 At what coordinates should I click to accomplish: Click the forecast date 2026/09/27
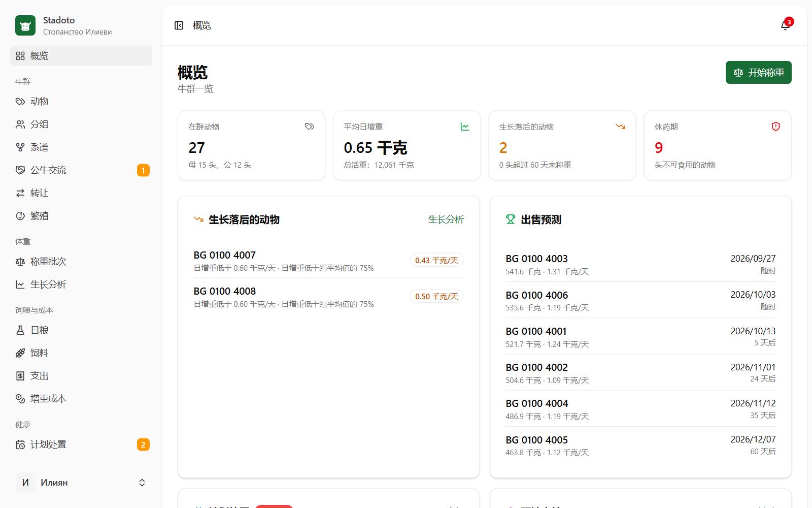coord(753,259)
